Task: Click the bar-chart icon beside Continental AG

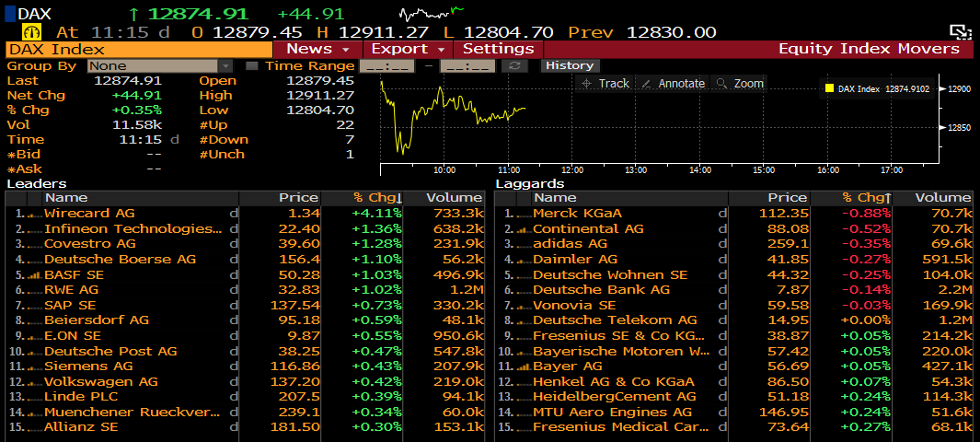Action: click(x=524, y=228)
